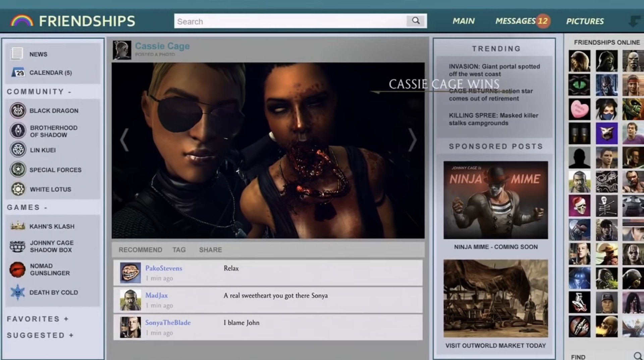Open the Calendar icon showing 29
The height and width of the screenshot is (360, 644).
click(18, 72)
